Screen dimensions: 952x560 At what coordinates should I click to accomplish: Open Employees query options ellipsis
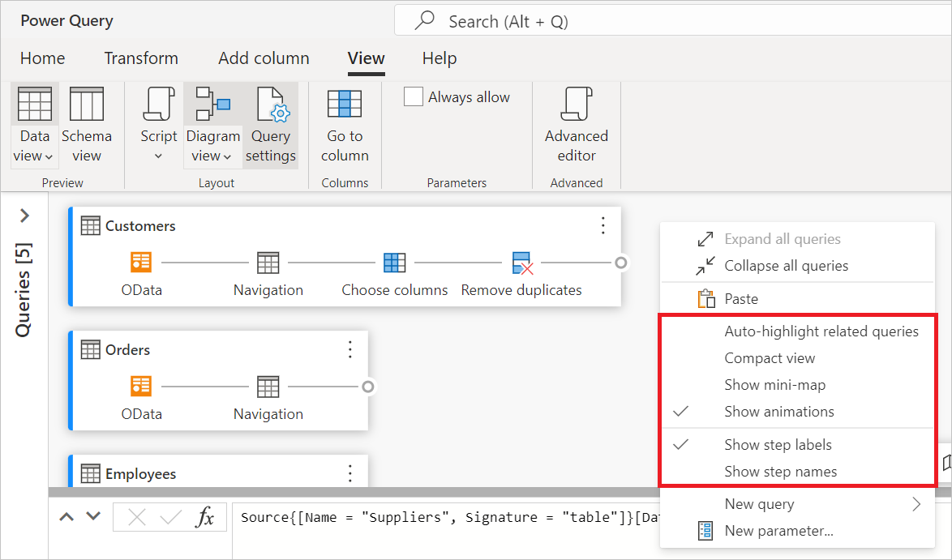350,473
